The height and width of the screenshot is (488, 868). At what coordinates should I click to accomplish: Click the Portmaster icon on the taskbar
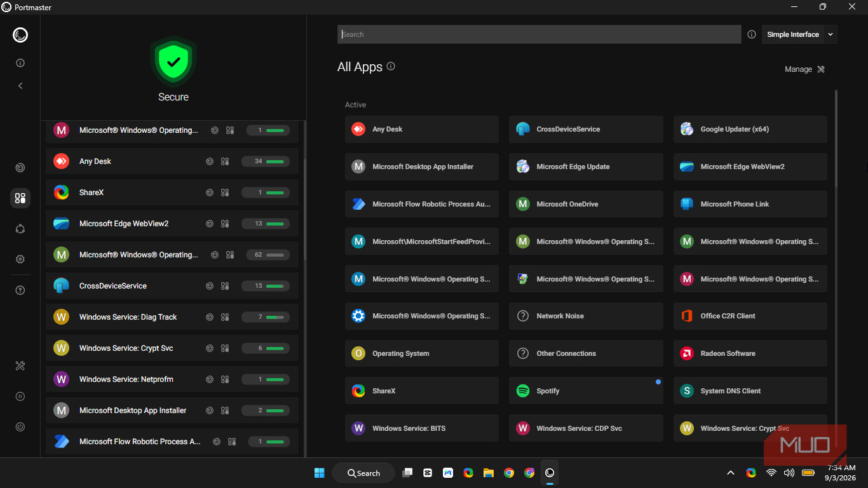click(x=550, y=473)
